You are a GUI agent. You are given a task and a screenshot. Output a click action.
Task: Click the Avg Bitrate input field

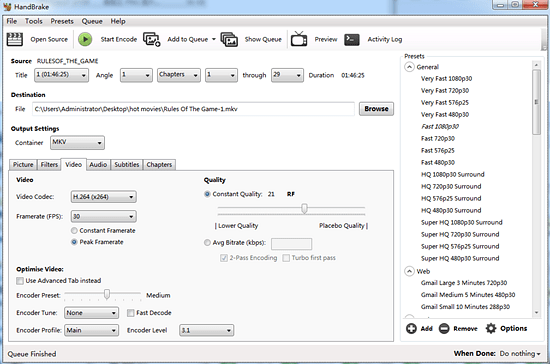point(291,243)
